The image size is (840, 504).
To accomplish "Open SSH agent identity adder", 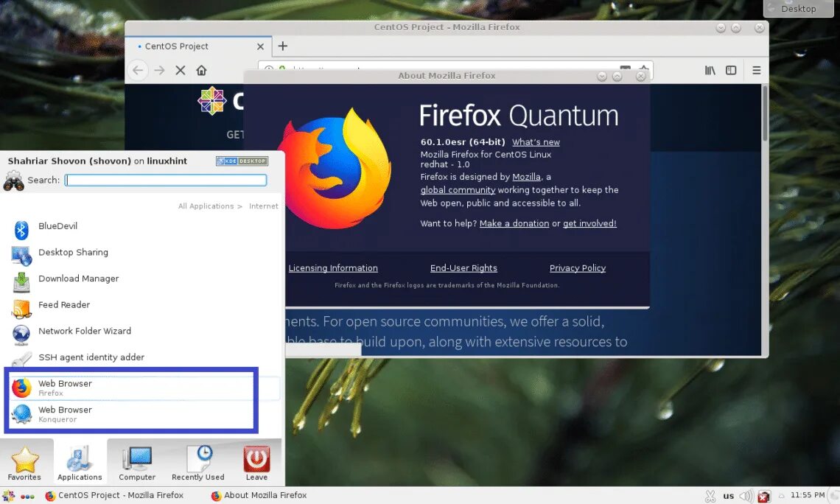I will pyautogui.click(x=144, y=361).
